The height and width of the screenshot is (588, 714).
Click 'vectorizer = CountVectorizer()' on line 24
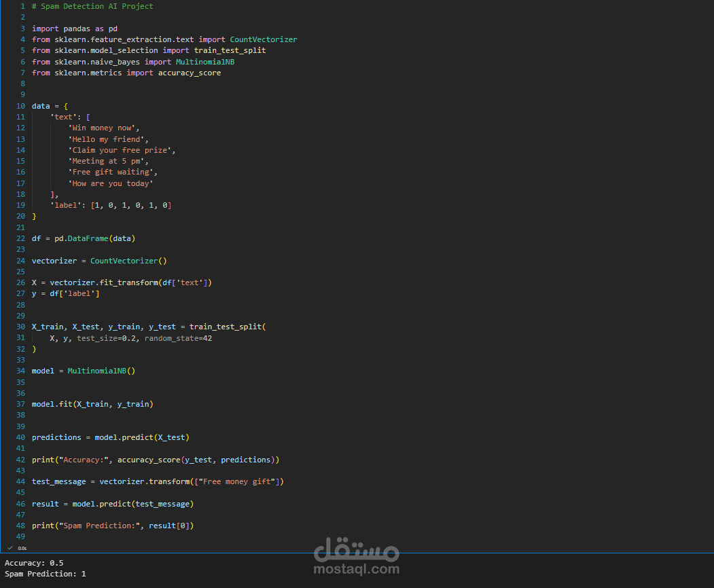coord(99,261)
